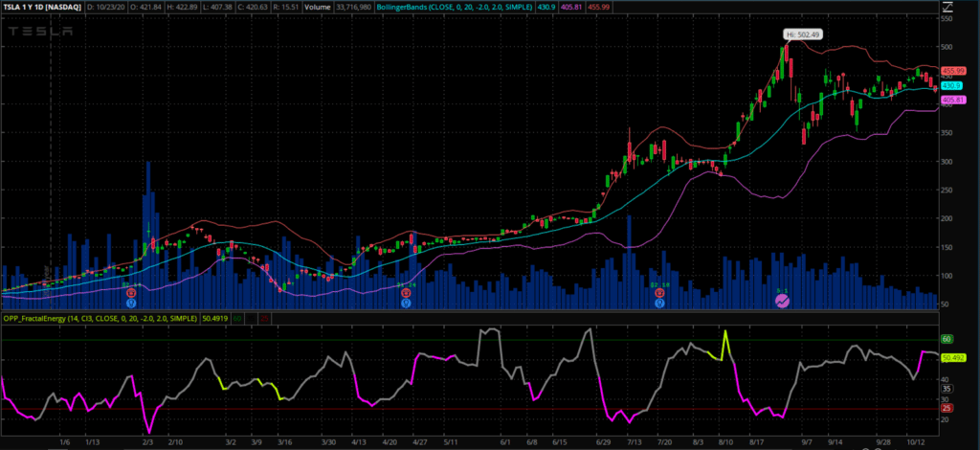Viewport: 980px width, 450px height.
Task: Click the 200 price axis label
Action: tap(947, 218)
